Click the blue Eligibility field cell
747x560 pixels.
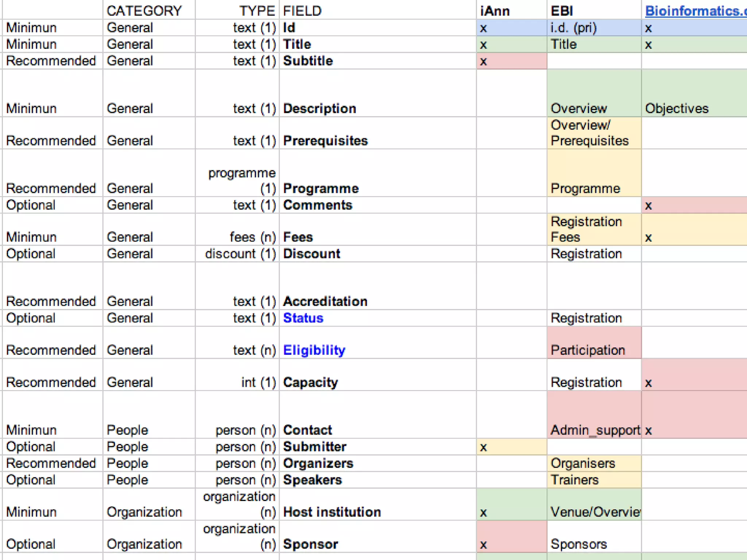[314, 350]
